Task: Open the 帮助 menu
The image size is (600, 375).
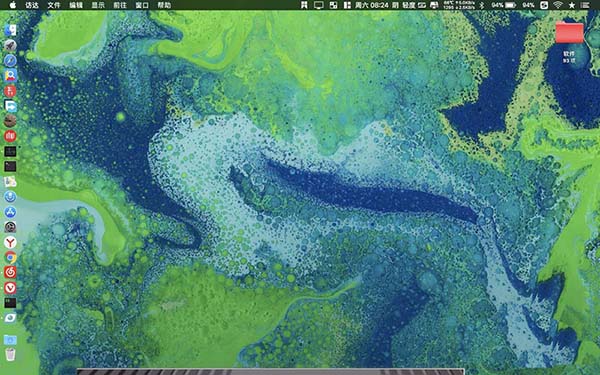Action: pyautogui.click(x=164, y=5)
